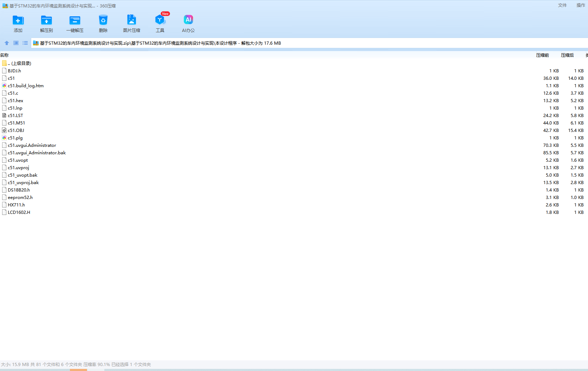The height and width of the screenshot is (371, 588).
Task: Click the archive path address field
Action: click(319, 43)
